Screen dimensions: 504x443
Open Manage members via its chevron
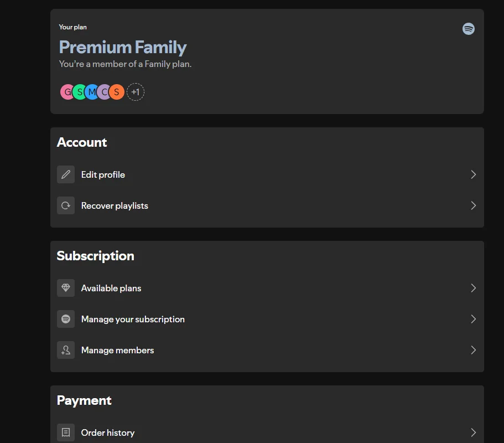473,350
